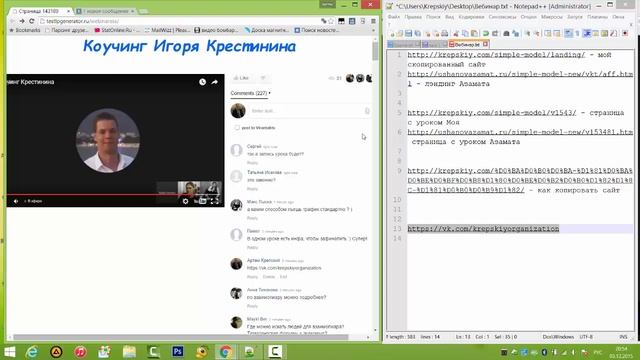Click the Zoom Out icon in Notepad++
The height and width of the screenshot is (360, 640).
pyautogui.click(x=537, y=33)
